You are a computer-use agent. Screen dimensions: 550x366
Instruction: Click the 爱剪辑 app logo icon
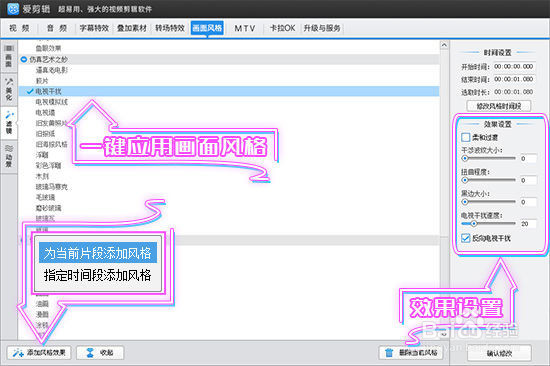point(13,8)
